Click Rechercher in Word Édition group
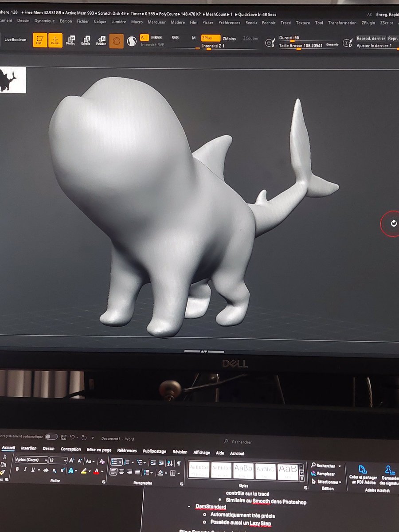The height and width of the screenshot is (532, 399). pos(323,465)
